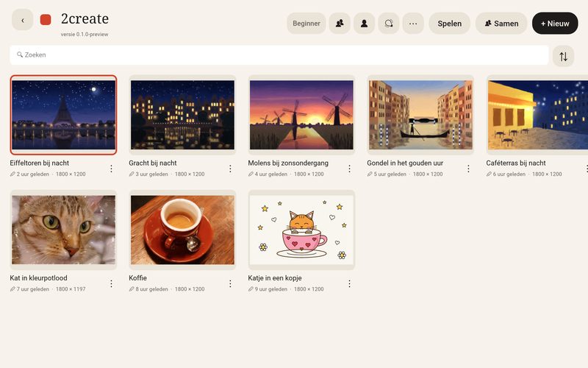Screen dimensions: 588x368
Task: Open options menu for Katje in een kopje
Action: click(x=350, y=283)
